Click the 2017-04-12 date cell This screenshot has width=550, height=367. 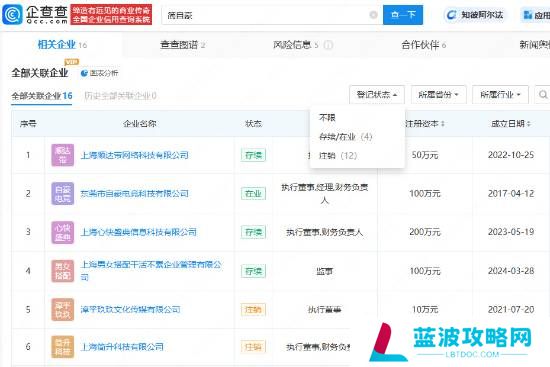pos(511,193)
